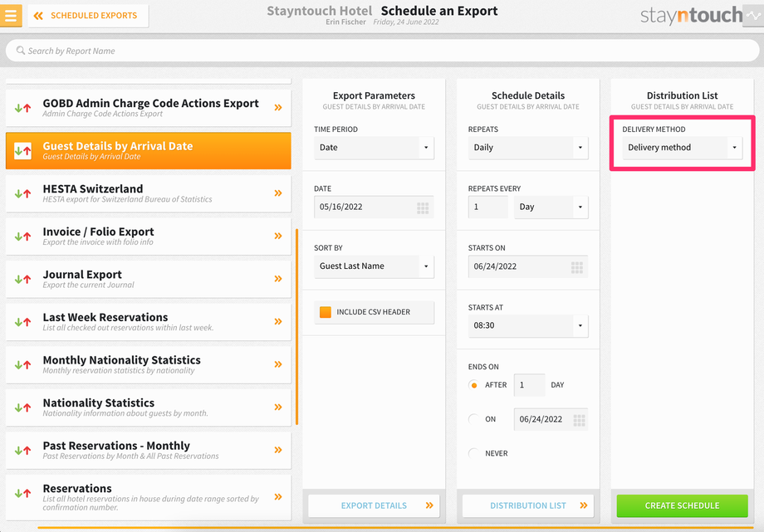Open the Starts At 08:30 dropdown
The image size is (764, 532).
point(528,325)
